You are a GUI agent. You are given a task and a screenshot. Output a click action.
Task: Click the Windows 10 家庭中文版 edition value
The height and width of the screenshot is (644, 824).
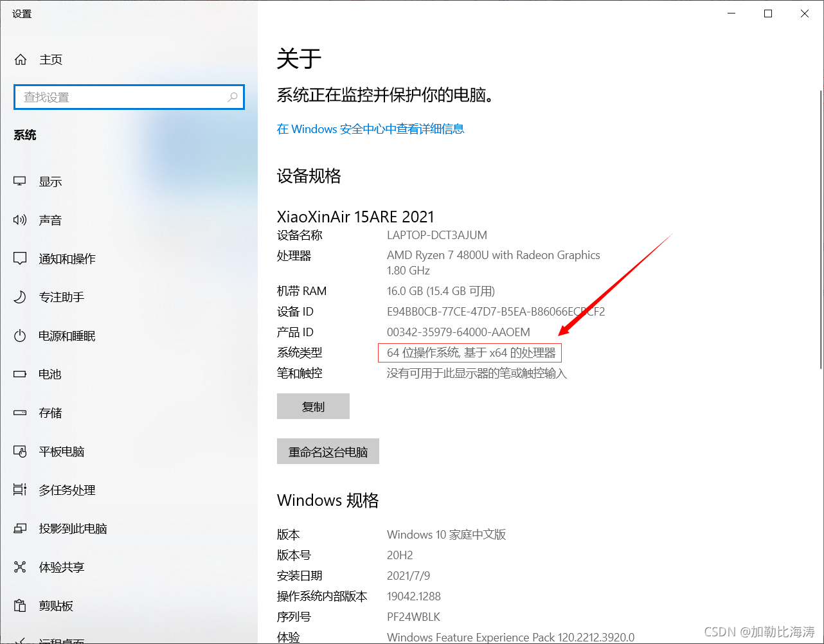click(447, 535)
